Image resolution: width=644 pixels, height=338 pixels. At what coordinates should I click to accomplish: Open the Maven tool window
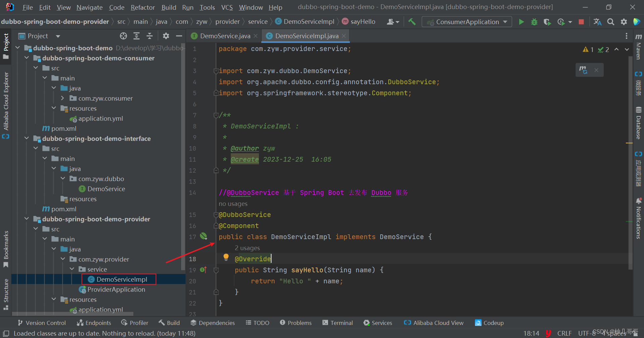click(x=638, y=46)
